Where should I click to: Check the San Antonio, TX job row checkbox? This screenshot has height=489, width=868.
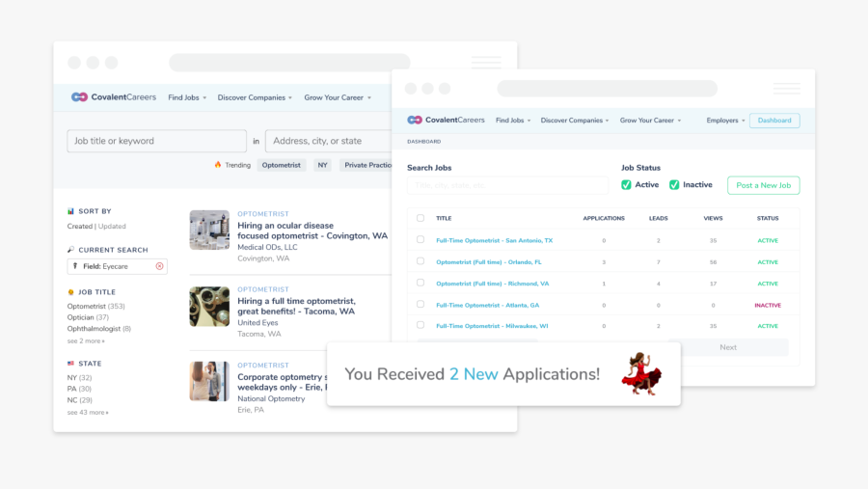(x=420, y=240)
